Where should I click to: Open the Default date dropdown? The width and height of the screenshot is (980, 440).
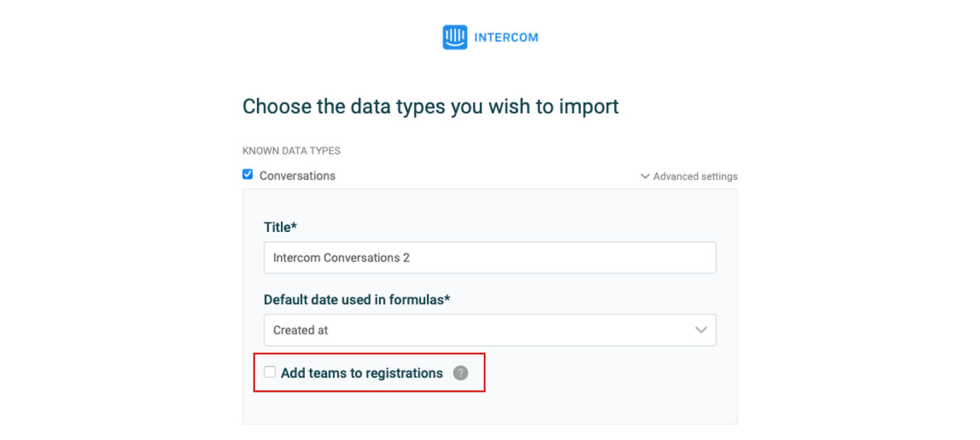point(490,330)
